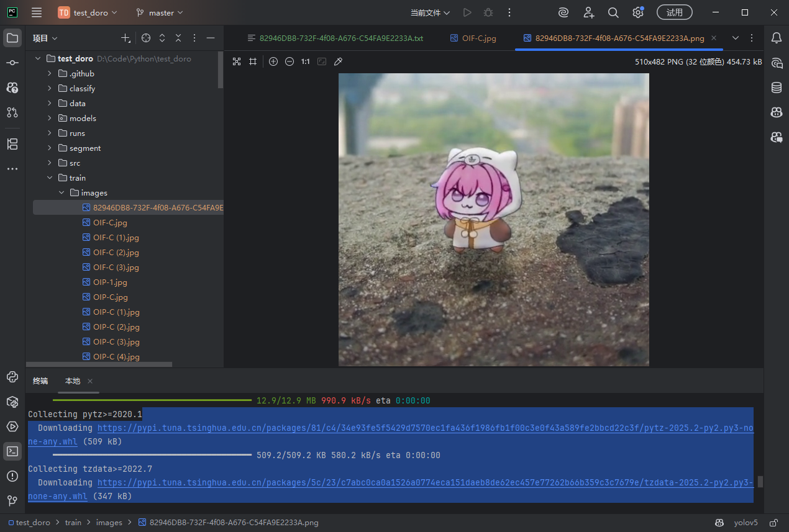Zoom out of the image preview
The image size is (789, 532).
pyautogui.click(x=290, y=61)
